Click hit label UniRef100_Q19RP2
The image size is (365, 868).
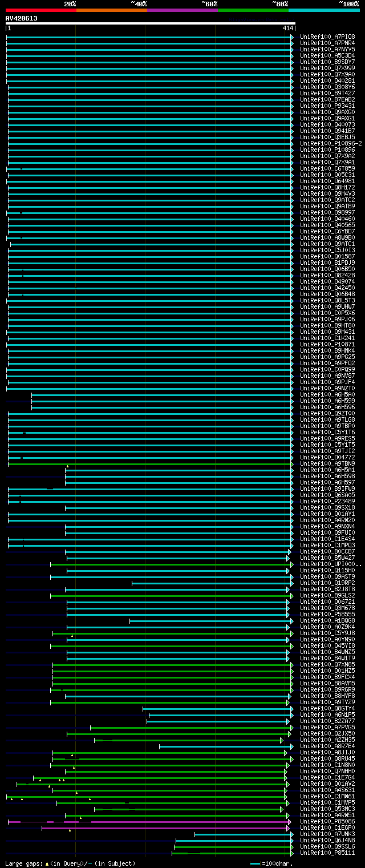[327, 583]
